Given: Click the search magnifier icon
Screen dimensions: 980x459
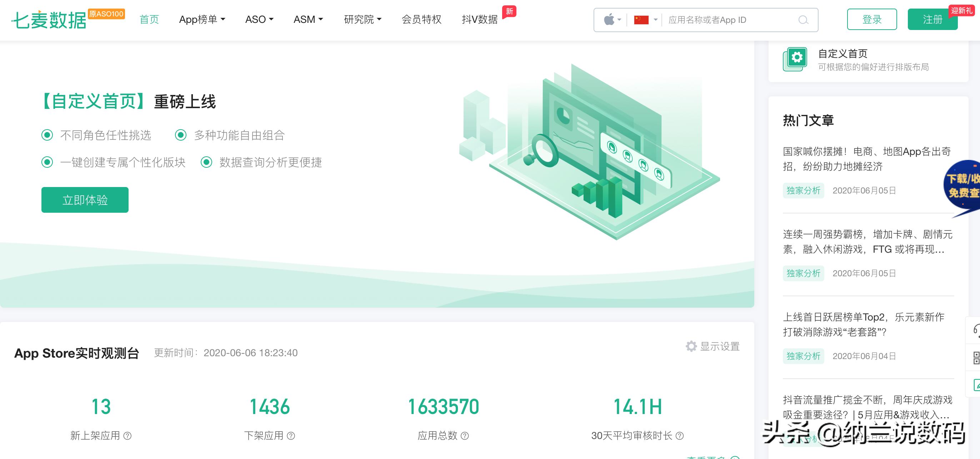Looking at the screenshot, I should (x=803, y=20).
